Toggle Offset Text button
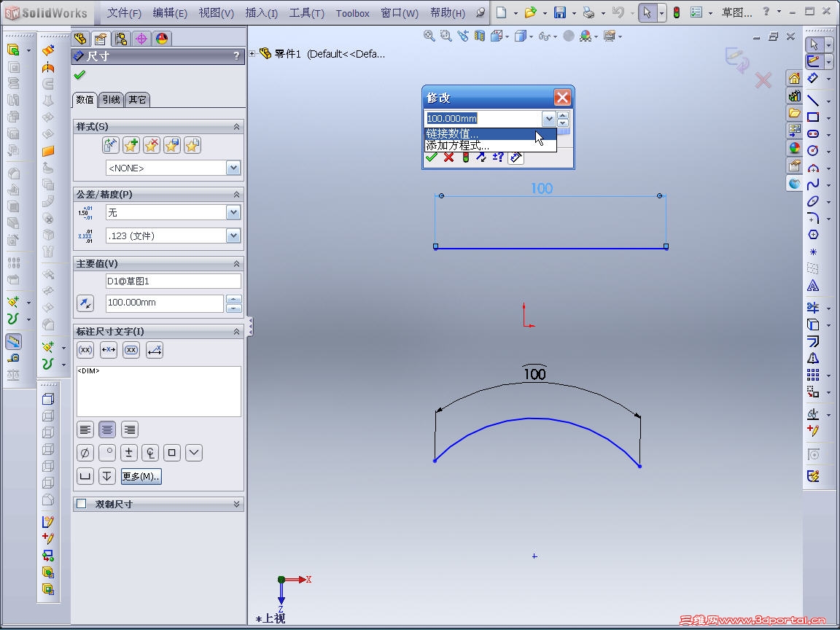The height and width of the screenshot is (630, 840). (155, 350)
